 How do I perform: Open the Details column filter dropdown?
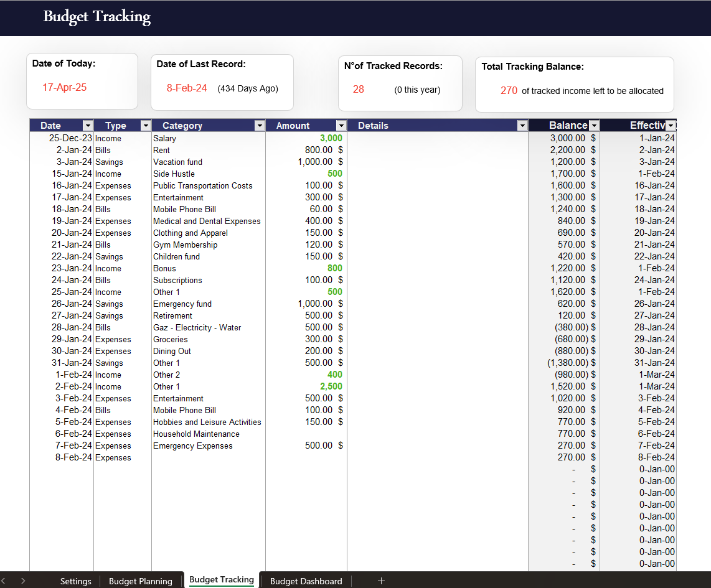click(522, 125)
